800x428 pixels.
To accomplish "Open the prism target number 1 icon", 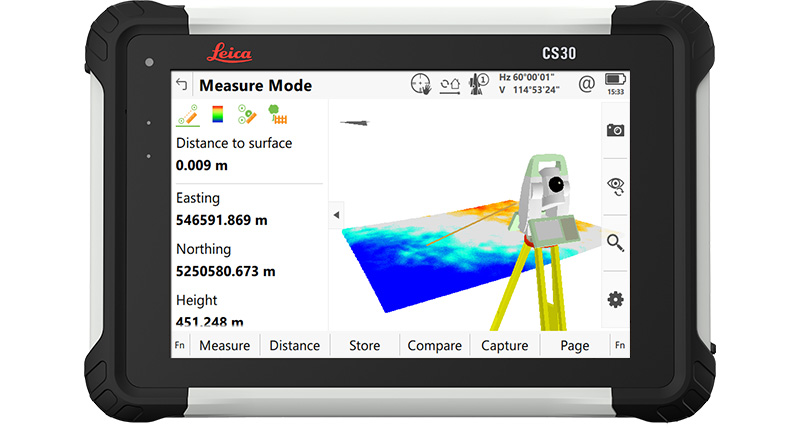I will 479,84.
